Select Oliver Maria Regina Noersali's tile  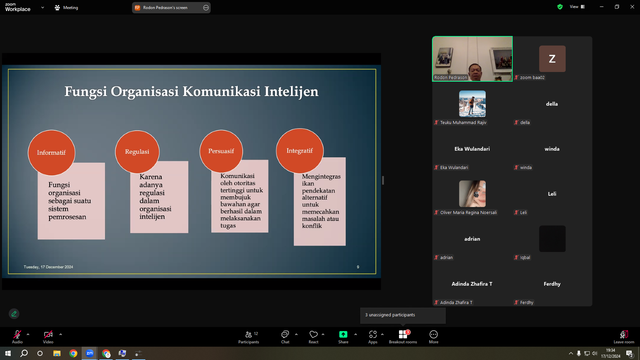point(472,194)
